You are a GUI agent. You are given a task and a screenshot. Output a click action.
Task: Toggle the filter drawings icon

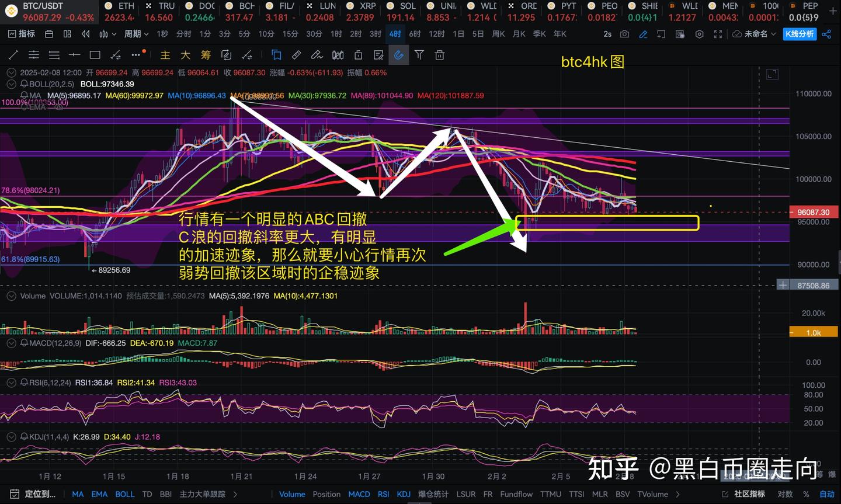click(419, 55)
